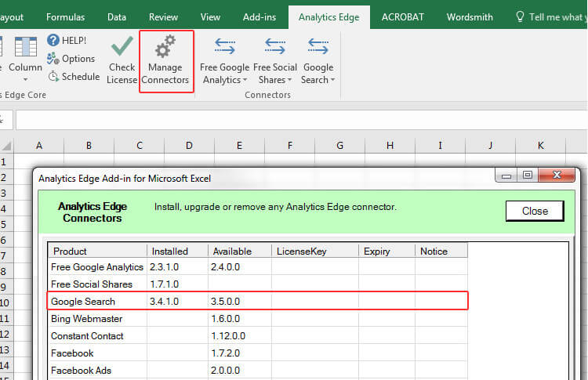The width and height of the screenshot is (588, 380).
Task: Expand the Column dropdown arrow
Action: pos(26,79)
